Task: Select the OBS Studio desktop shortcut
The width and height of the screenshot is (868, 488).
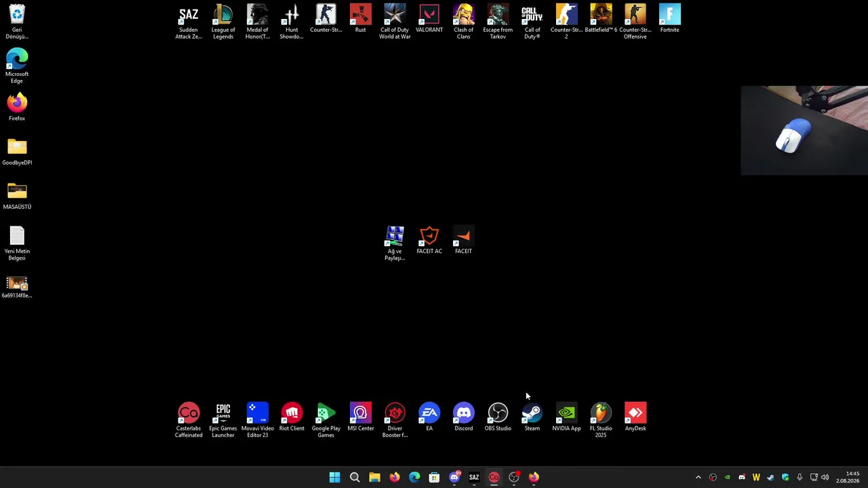Action: click(498, 417)
